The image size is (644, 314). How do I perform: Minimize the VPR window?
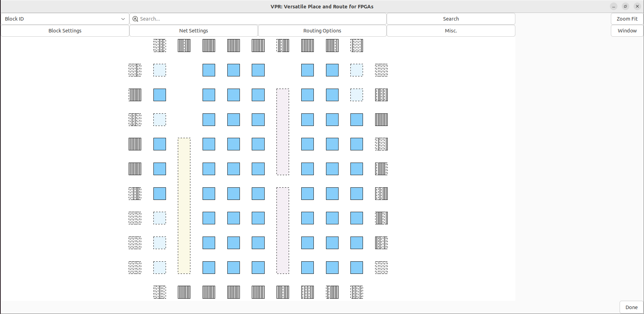(x=614, y=7)
